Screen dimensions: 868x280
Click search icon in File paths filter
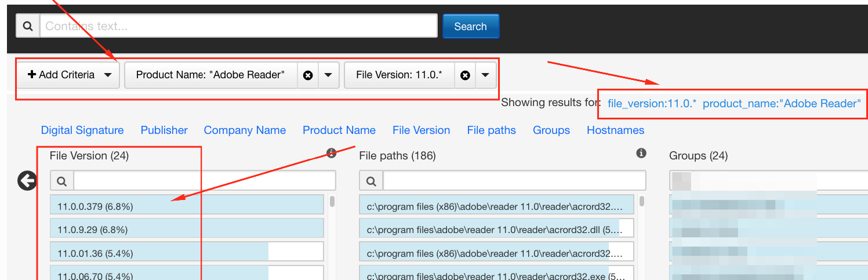click(371, 181)
